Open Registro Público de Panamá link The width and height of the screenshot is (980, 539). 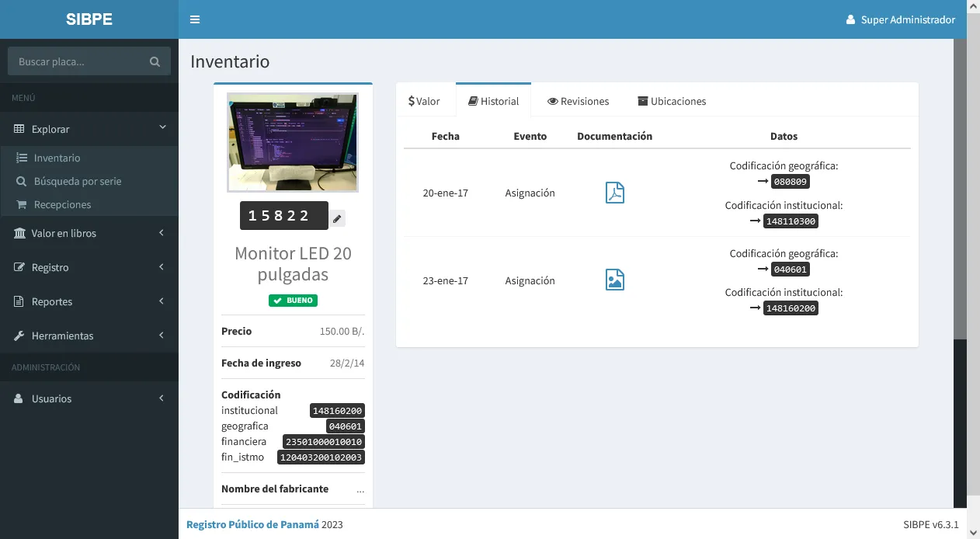(252, 524)
